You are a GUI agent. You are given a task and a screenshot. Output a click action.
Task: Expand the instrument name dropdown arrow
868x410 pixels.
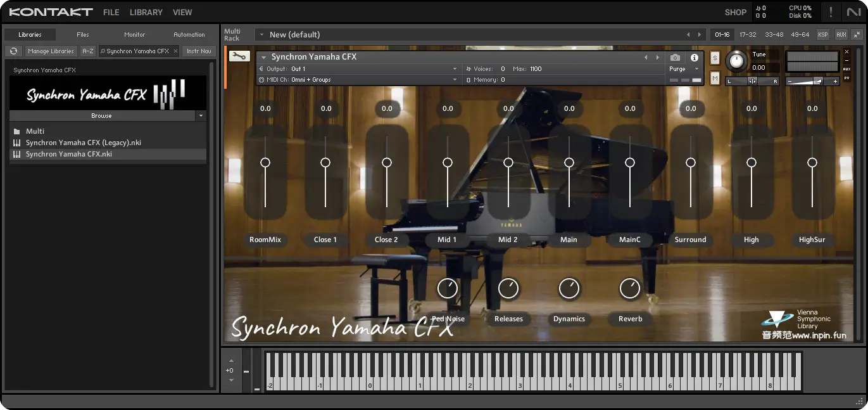coord(264,57)
